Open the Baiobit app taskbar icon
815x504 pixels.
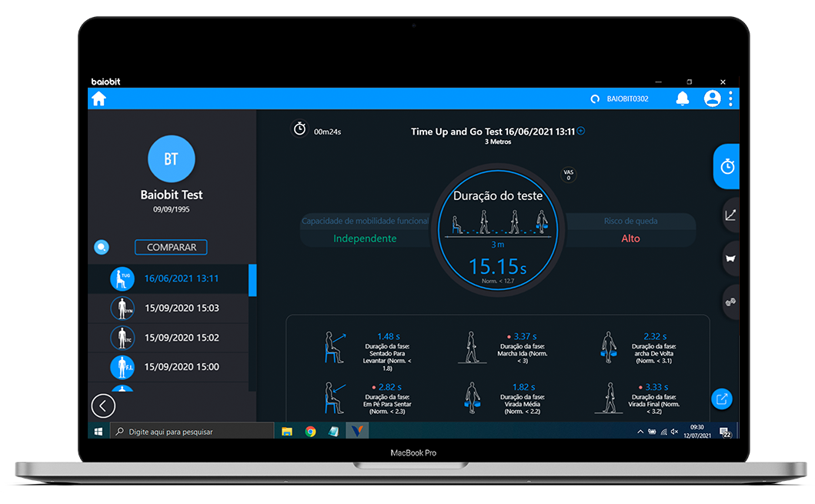357,431
